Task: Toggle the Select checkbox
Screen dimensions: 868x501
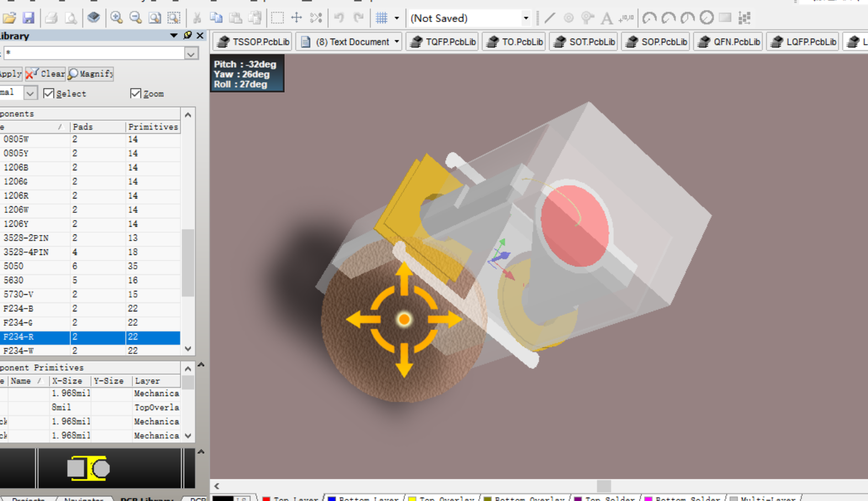Action: [49, 93]
